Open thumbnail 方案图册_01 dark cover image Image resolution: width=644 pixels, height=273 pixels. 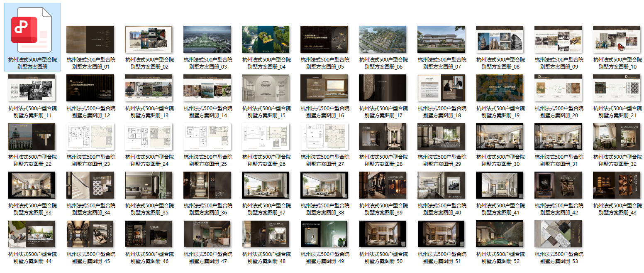(90, 39)
